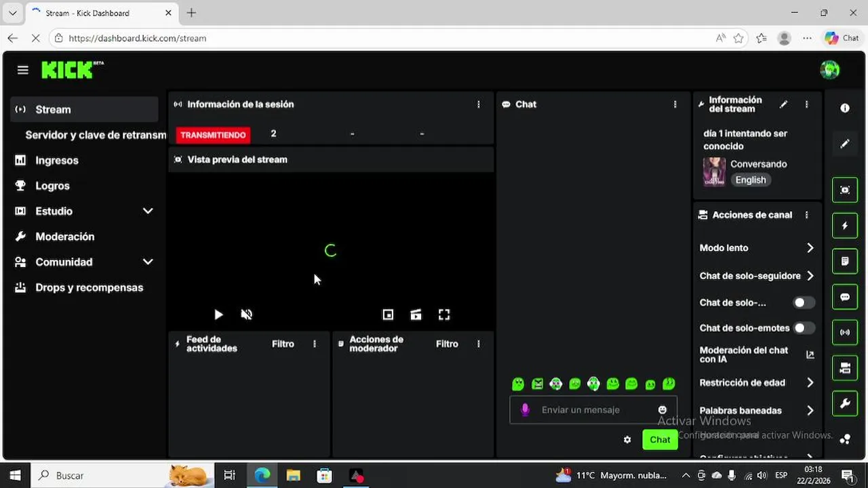Open Windows Start menu
Screen dimensions: 868x488
pyautogui.click(x=15, y=476)
